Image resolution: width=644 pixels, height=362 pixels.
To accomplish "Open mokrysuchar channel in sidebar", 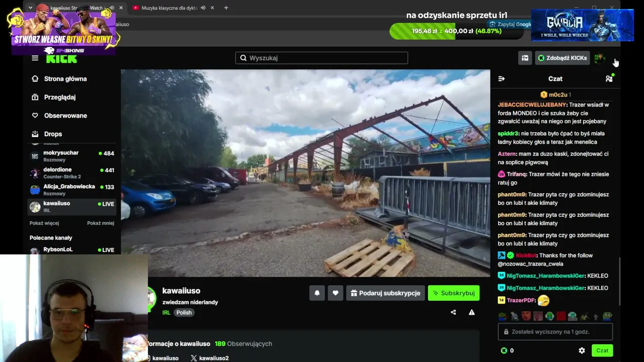I will (x=72, y=156).
